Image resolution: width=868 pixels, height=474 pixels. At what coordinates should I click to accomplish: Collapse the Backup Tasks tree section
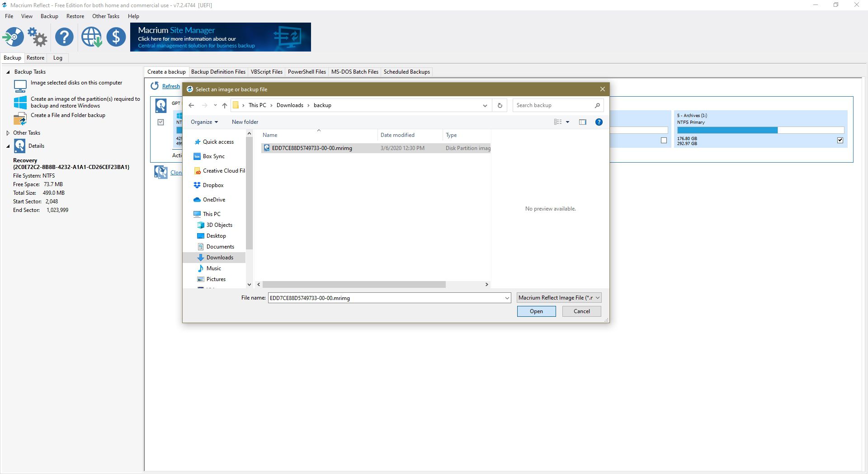coord(8,72)
